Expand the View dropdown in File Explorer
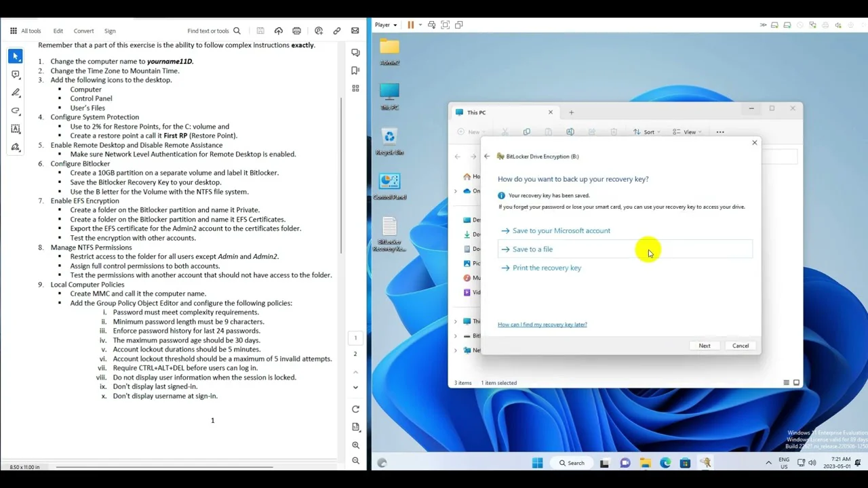868x488 pixels. pos(688,132)
